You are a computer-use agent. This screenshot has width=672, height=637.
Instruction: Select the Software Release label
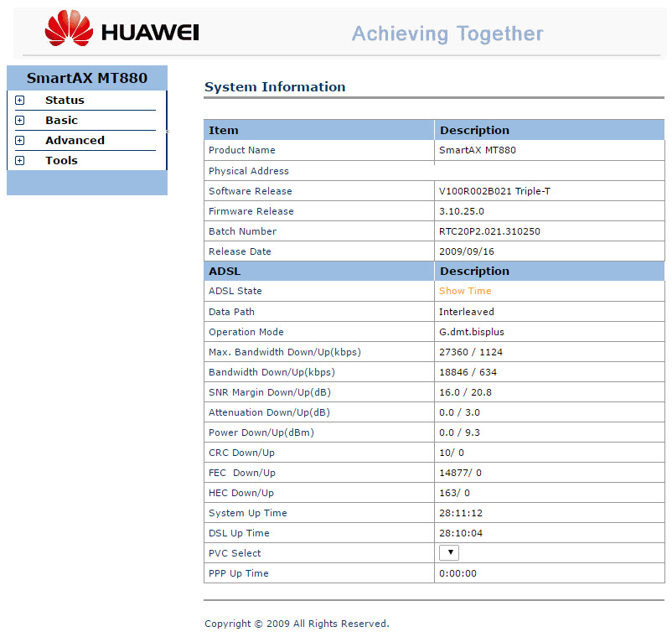[251, 191]
